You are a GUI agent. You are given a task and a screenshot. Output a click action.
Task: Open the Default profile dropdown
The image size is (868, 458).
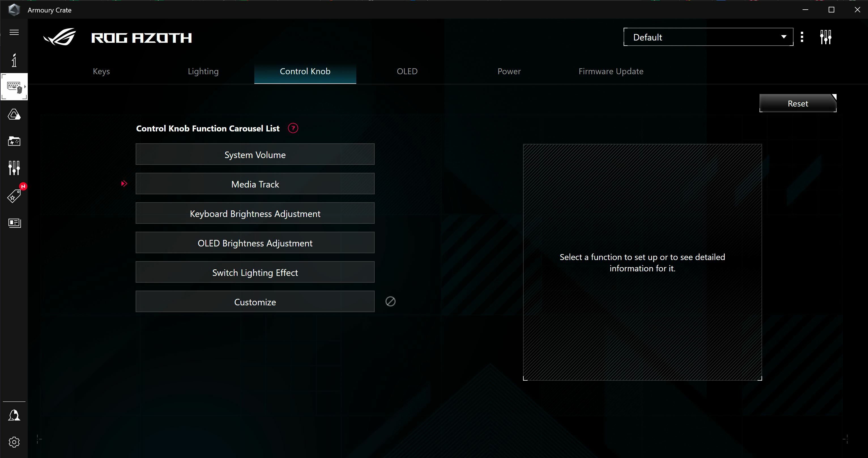tap(708, 37)
